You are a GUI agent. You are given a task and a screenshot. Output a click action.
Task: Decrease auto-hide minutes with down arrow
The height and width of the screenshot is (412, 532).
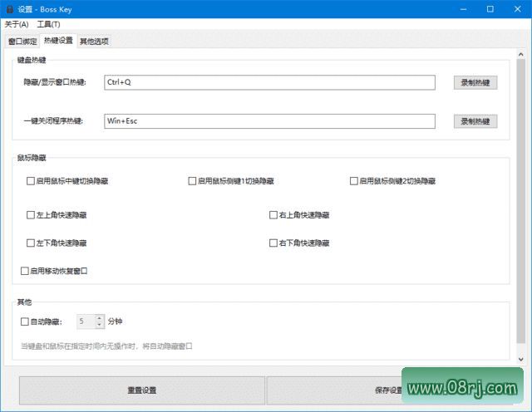[100, 325]
